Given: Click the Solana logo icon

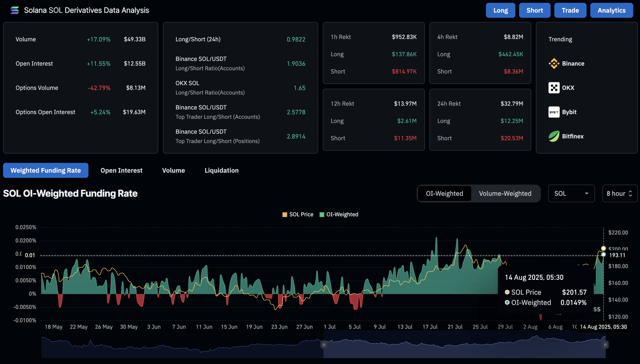Looking at the screenshot, I should click(x=15, y=10).
